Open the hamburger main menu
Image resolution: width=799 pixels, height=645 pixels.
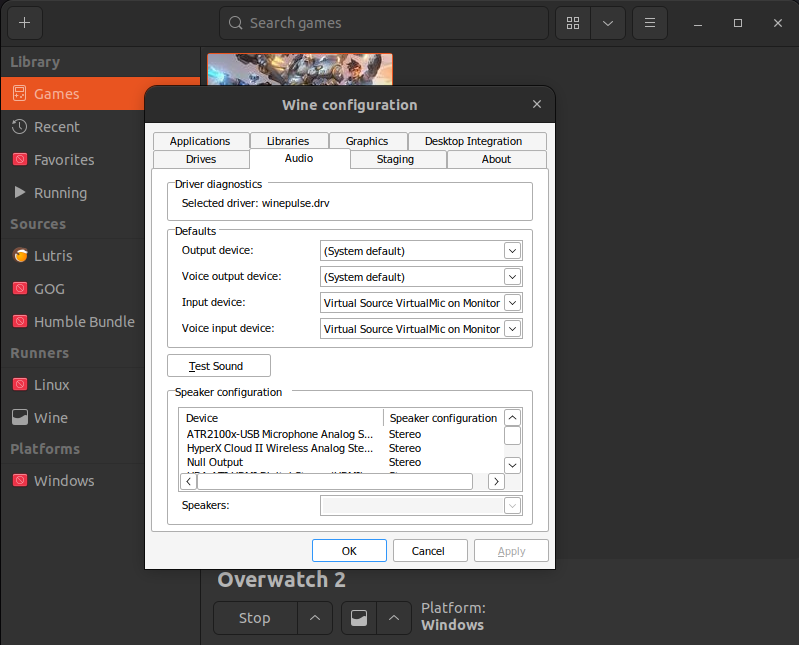(x=650, y=23)
